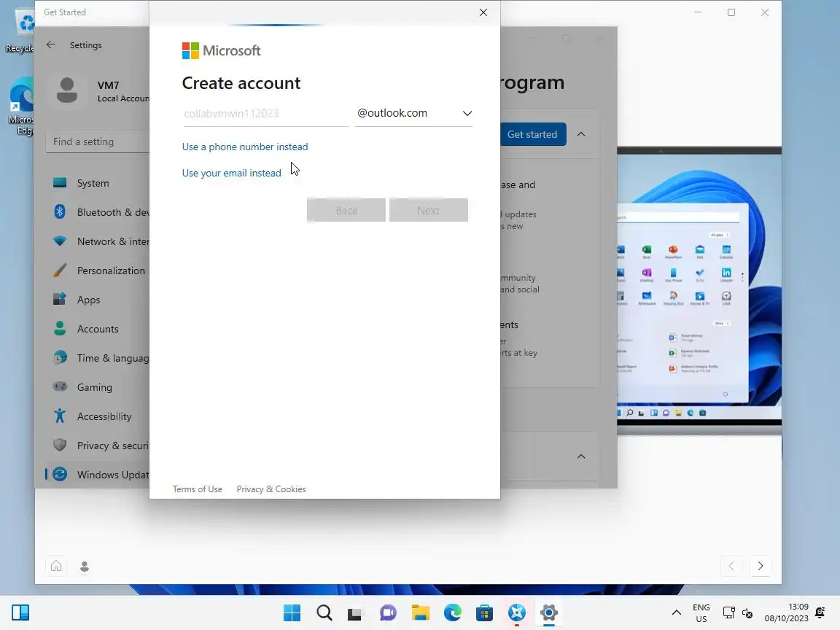Open Task View on taskbar

[355, 612]
